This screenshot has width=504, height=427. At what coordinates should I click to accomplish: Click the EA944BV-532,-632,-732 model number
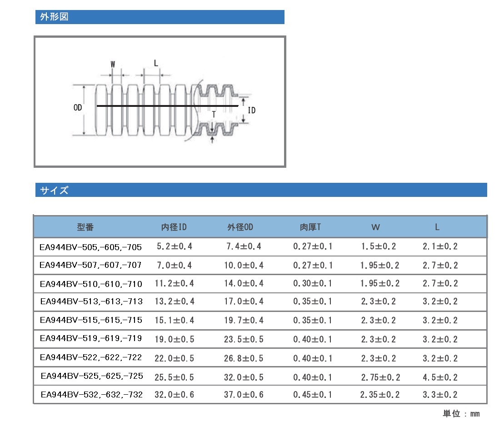(91, 395)
